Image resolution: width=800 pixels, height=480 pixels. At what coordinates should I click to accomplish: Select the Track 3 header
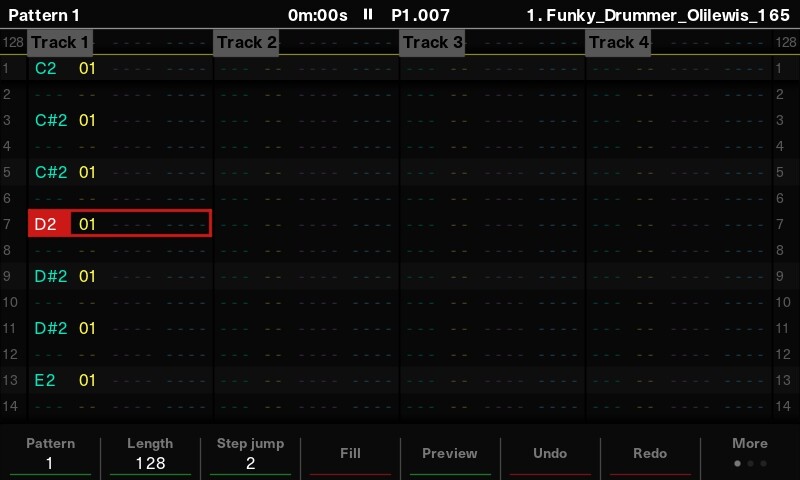click(x=432, y=42)
